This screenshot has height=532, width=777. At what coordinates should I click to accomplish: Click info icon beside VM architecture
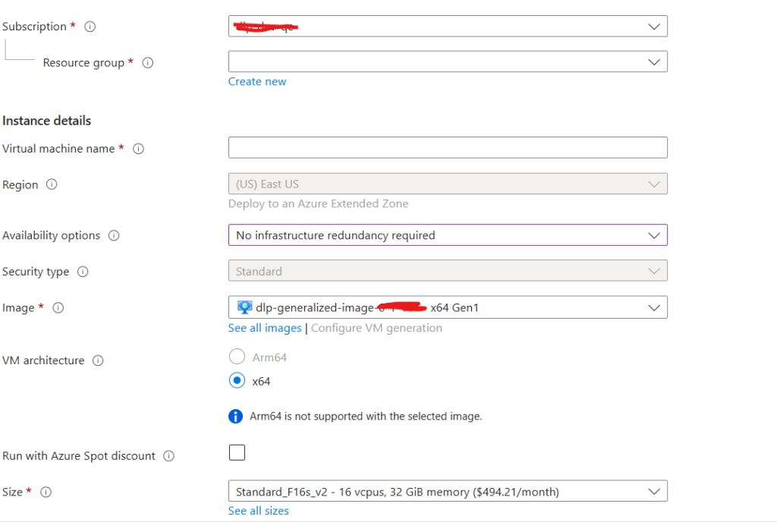(98, 360)
